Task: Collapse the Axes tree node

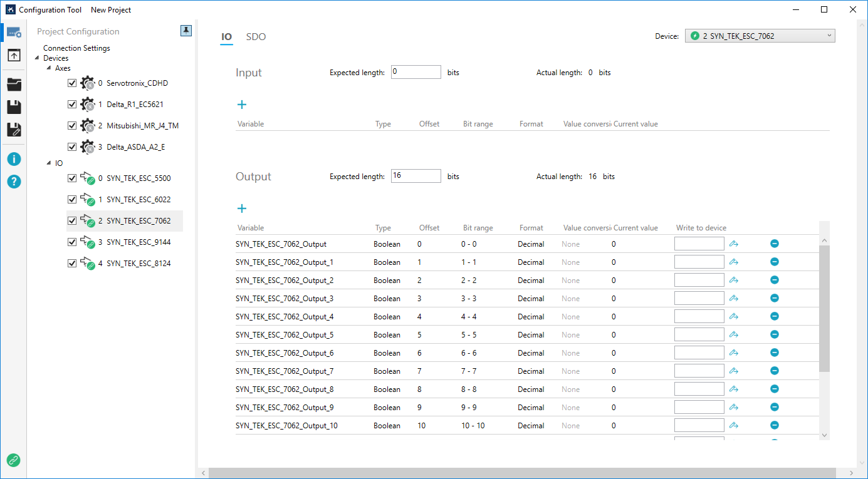Action: [49, 68]
